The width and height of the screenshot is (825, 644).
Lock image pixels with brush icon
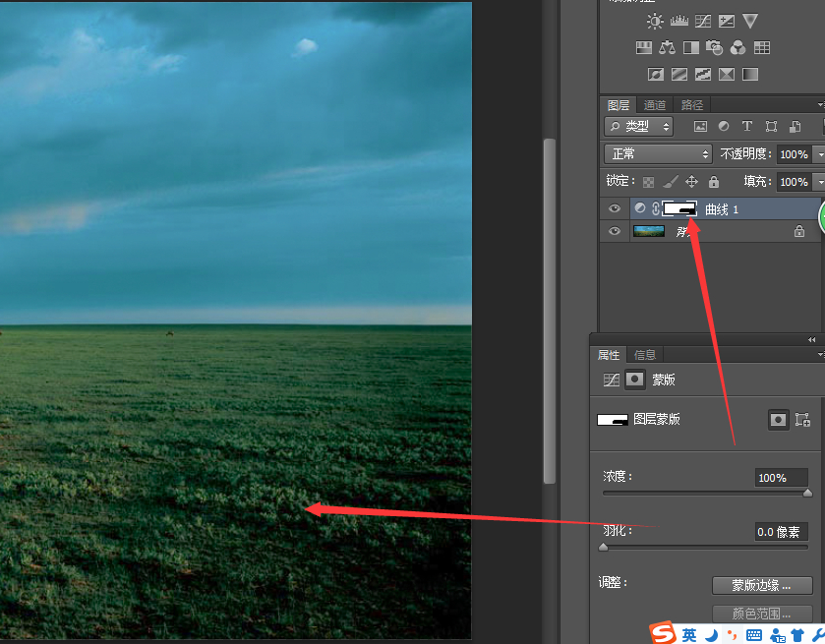coord(671,182)
